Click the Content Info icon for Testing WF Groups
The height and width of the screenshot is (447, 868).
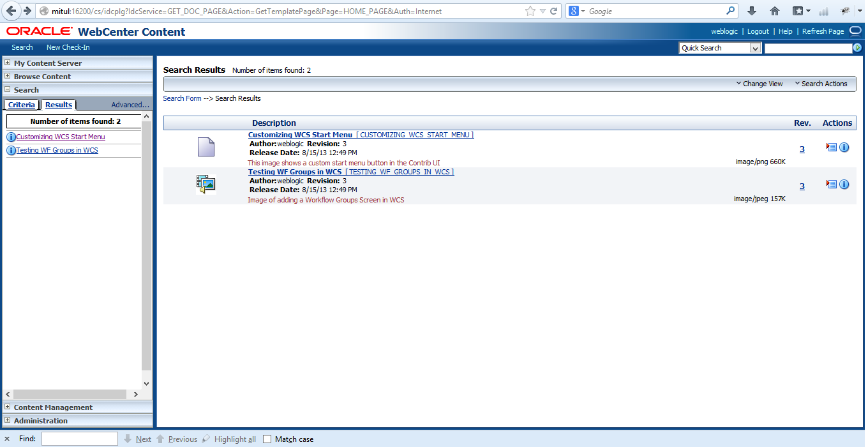click(844, 185)
